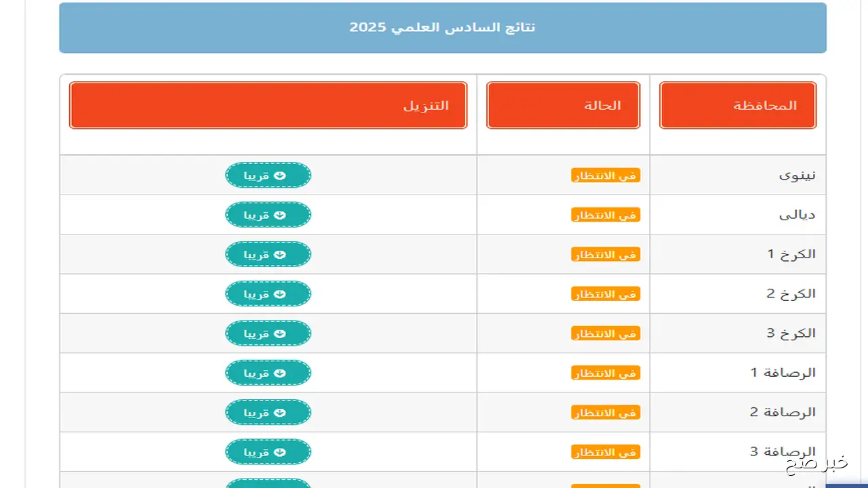This screenshot has height=488, width=868.
Task: Click the في الانتظار badge for الرصافة 1
Action: 606,372
